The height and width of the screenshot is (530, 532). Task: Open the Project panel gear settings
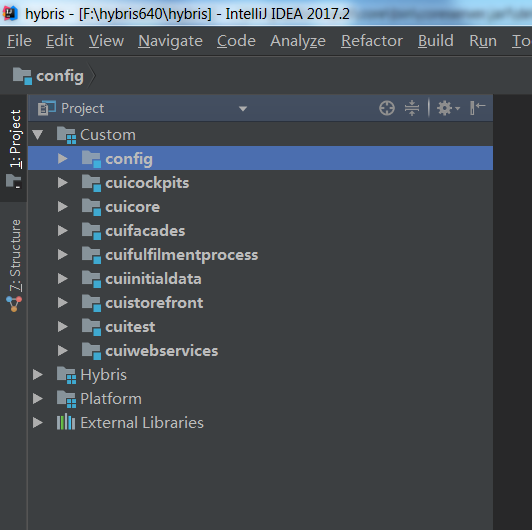448,108
